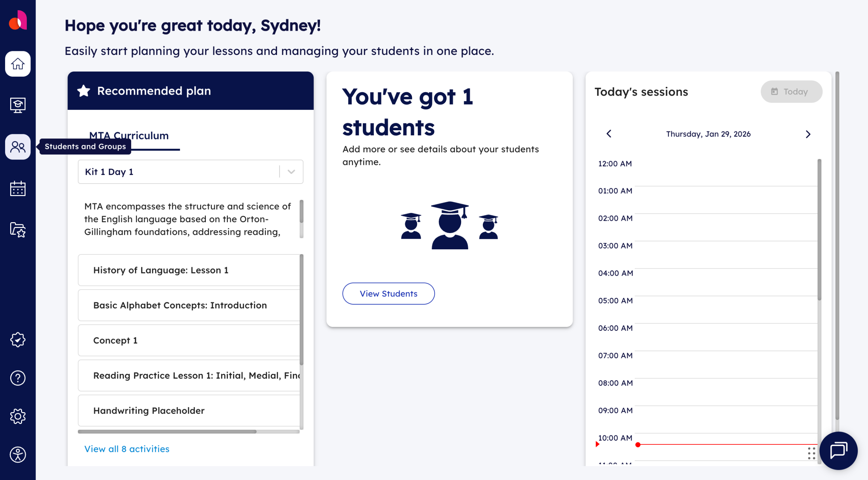
Task: Open View all 8 activities link
Action: 127,449
